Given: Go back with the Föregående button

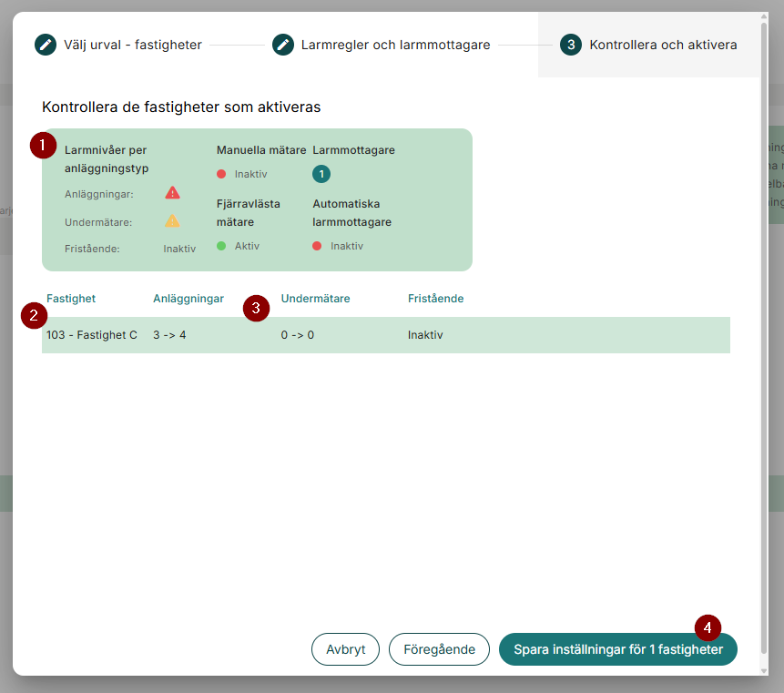Looking at the screenshot, I should tap(439, 649).
